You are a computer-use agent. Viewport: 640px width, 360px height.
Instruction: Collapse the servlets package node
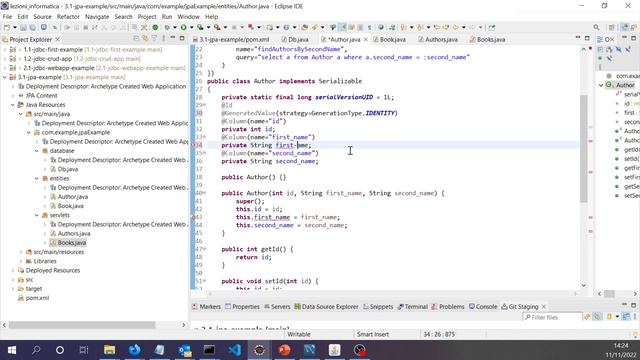(x=37, y=215)
